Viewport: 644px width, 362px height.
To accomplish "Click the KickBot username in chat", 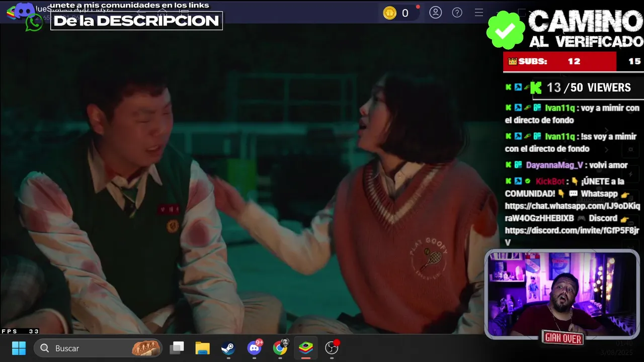I will 551,182.
